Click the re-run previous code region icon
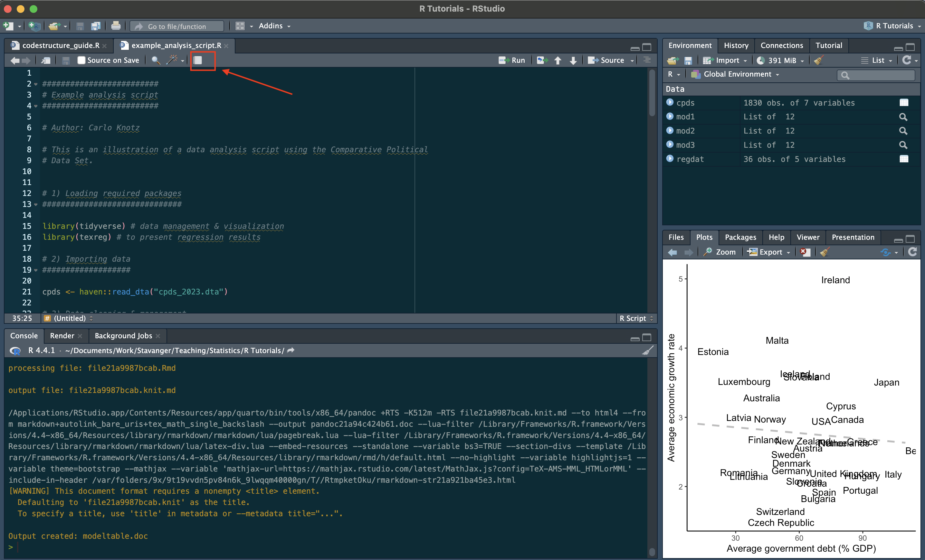The height and width of the screenshot is (560, 925). click(542, 60)
